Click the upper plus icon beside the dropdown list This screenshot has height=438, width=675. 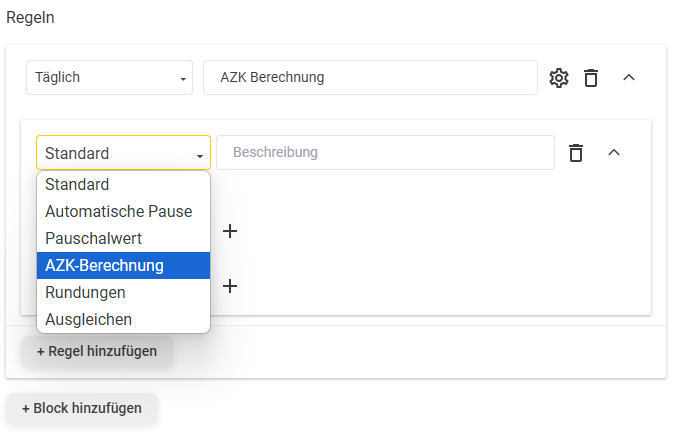(230, 231)
